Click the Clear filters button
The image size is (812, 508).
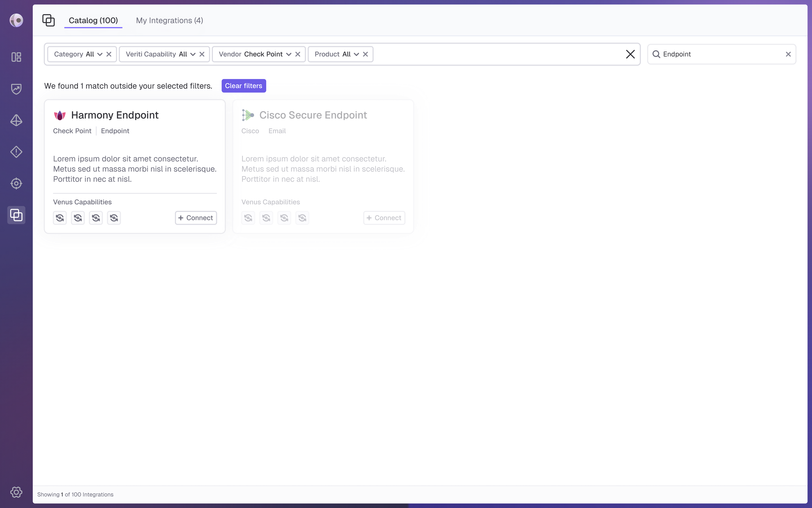(x=244, y=86)
